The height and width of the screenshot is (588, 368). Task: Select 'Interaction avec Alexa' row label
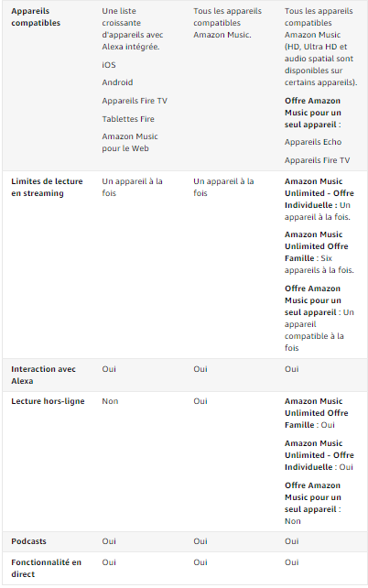[x=43, y=375]
